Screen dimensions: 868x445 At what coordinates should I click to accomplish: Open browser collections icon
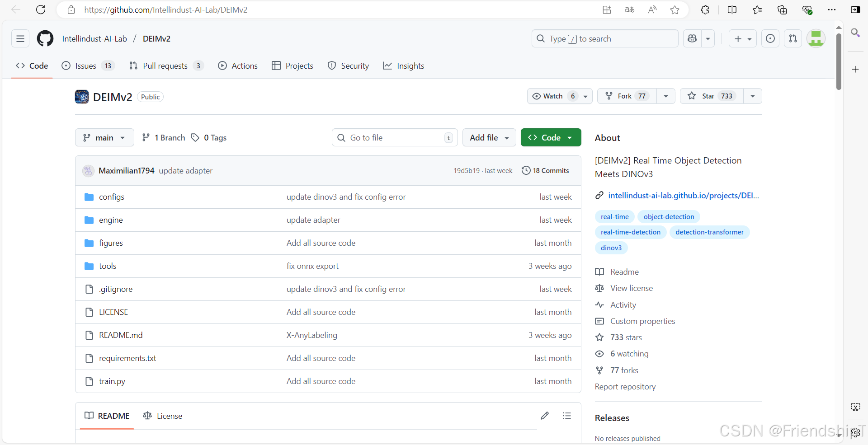pyautogui.click(x=782, y=9)
